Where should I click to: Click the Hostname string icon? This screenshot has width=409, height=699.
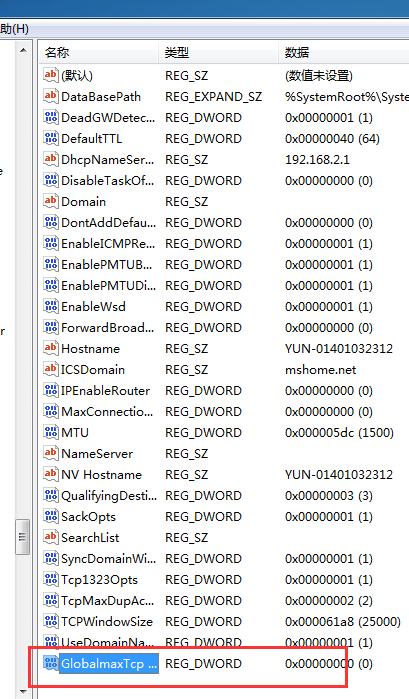(50, 348)
